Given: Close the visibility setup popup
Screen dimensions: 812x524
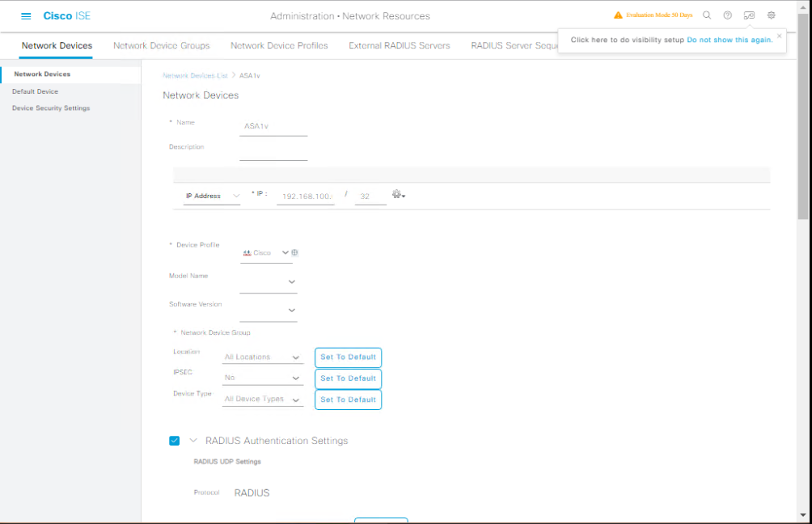Looking at the screenshot, I should tap(779, 36).
